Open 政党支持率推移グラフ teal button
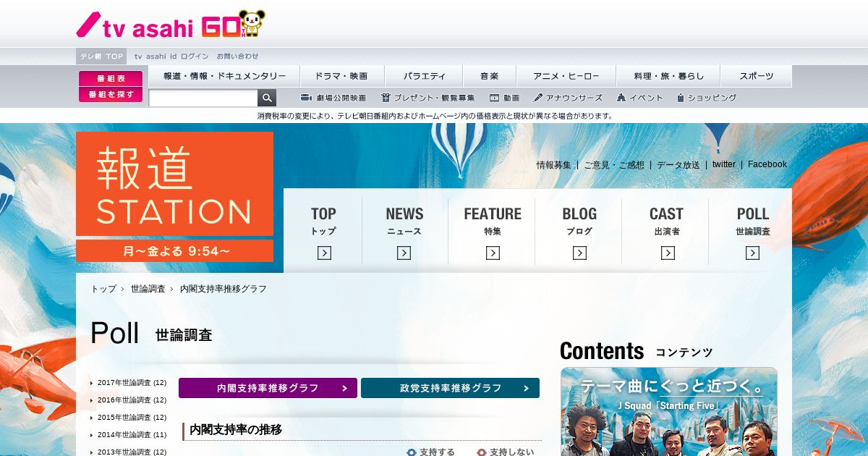Viewport: 868px width, 456px height. [450, 388]
